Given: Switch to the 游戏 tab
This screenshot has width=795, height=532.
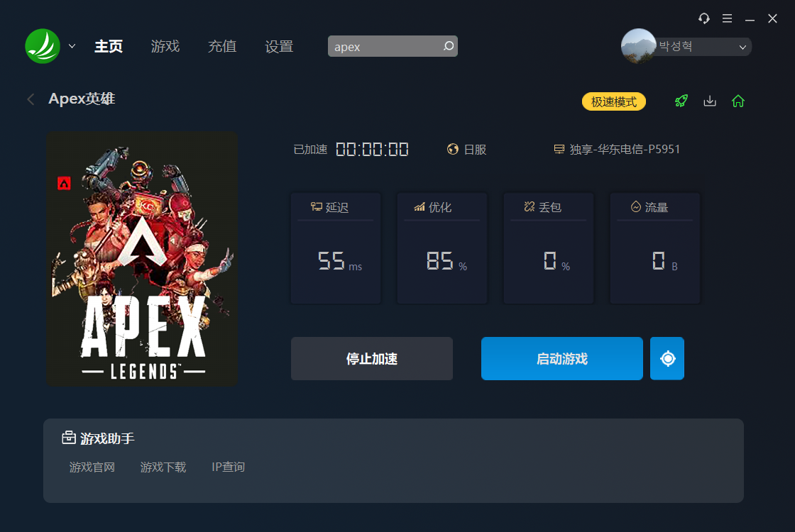Looking at the screenshot, I should click(x=165, y=47).
